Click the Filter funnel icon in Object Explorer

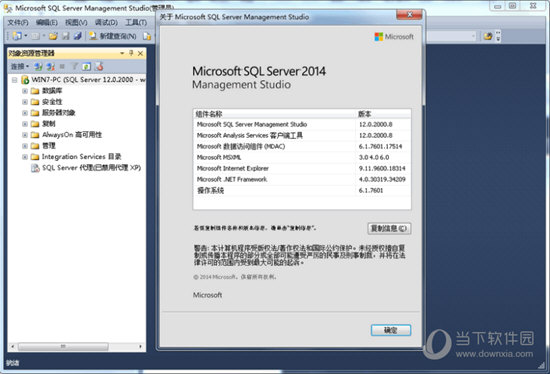74,66
